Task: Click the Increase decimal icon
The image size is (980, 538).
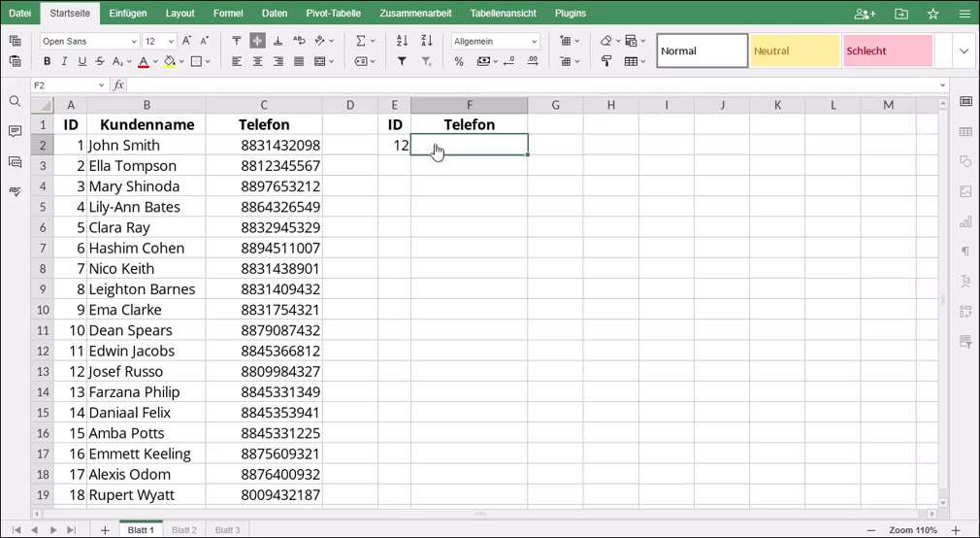Action: (533, 61)
